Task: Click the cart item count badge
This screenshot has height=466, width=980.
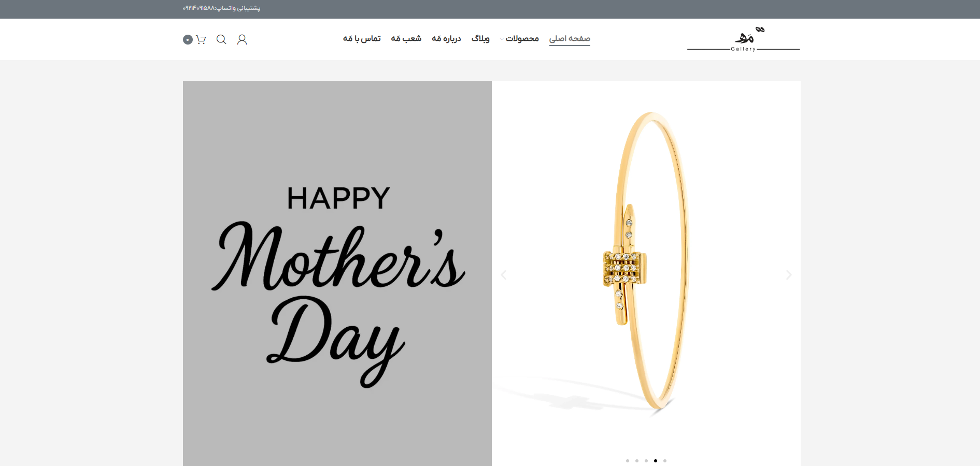Action: coord(188,39)
